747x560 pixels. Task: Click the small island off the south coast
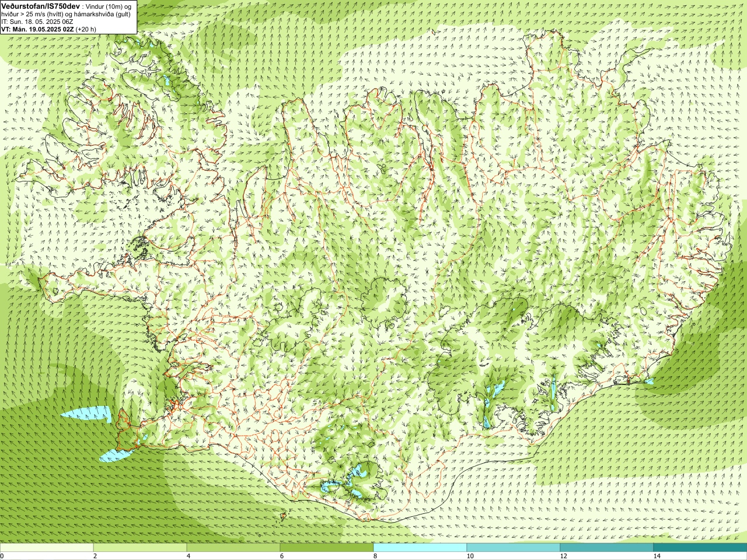click(285, 515)
